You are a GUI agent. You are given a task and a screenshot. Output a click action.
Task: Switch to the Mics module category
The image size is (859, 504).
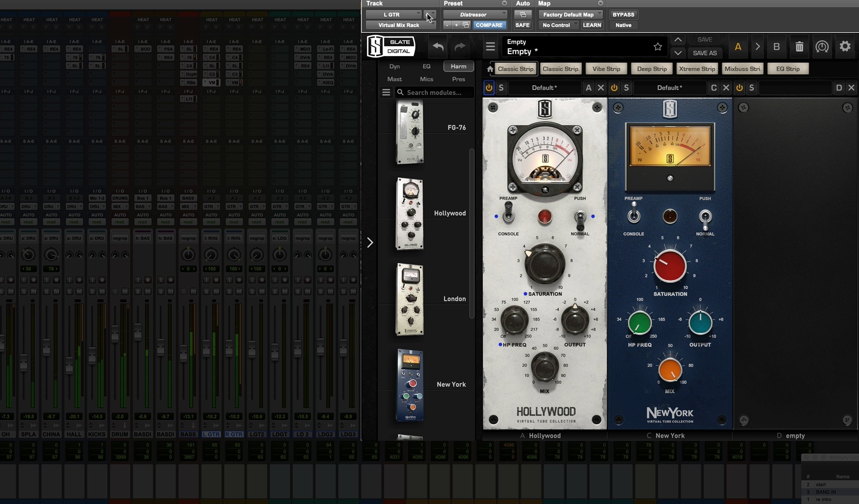coord(427,79)
